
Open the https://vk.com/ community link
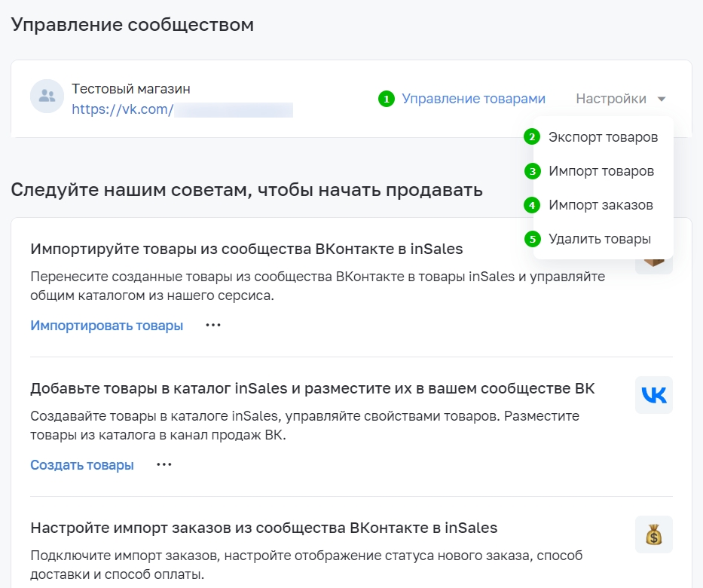coord(182,109)
